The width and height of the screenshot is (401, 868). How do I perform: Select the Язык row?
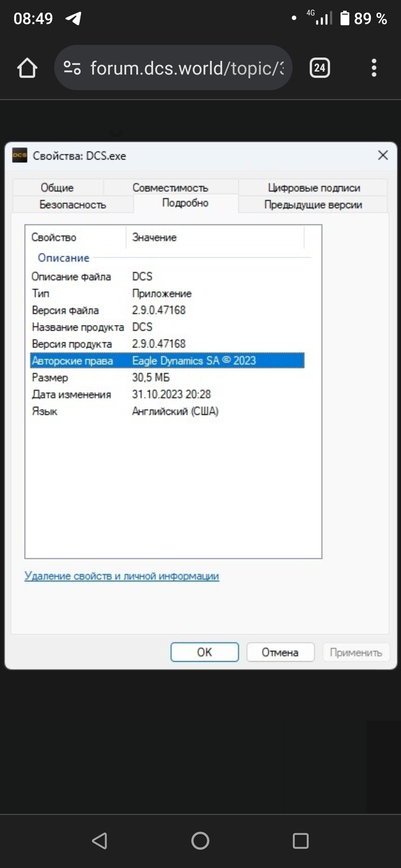tap(167, 411)
